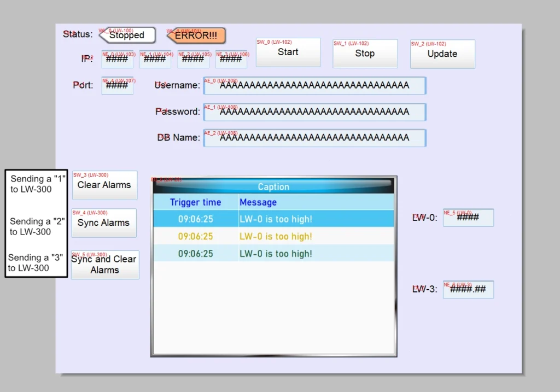This screenshot has width=560, height=392.
Task: Click the Stop button
Action: pos(365,54)
